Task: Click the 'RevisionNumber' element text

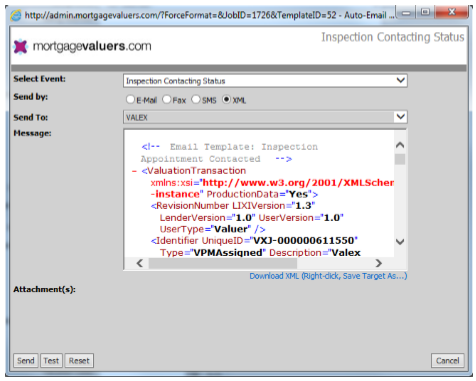Action: click(x=192, y=206)
